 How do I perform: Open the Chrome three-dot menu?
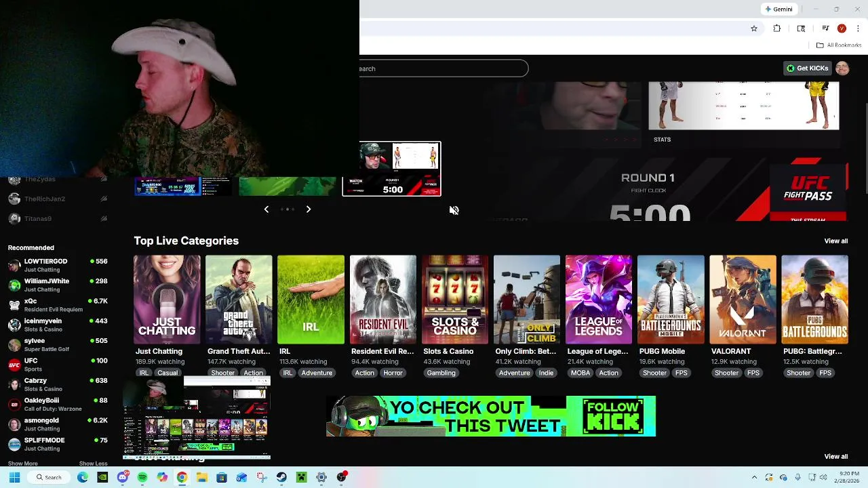pyautogui.click(x=859, y=28)
